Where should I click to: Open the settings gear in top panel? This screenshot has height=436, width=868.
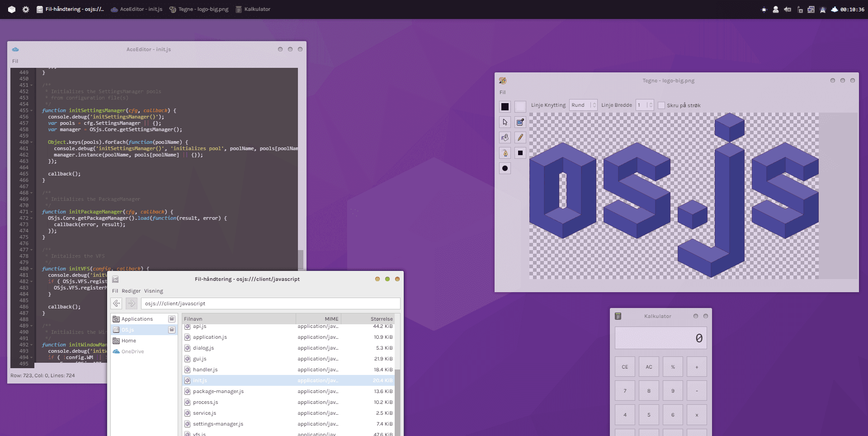(x=26, y=9)
